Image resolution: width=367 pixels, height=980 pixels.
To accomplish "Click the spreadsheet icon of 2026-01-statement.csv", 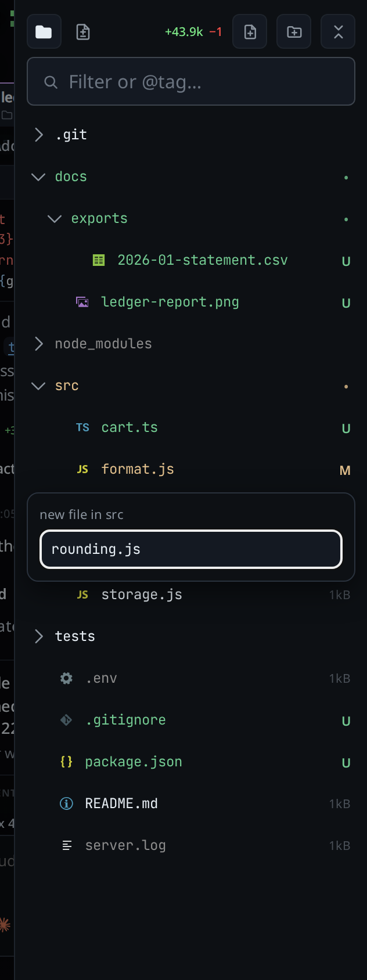I will click(x=99, y=260).
